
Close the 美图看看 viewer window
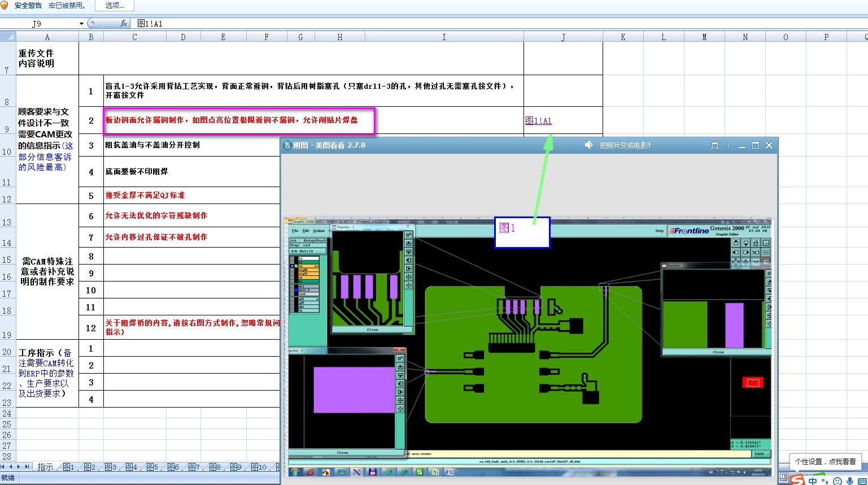[x=769, y=145]
